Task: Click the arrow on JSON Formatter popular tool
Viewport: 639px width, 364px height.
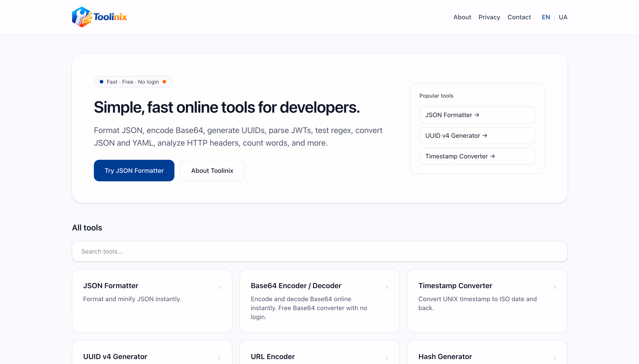Action: point(477,115)
